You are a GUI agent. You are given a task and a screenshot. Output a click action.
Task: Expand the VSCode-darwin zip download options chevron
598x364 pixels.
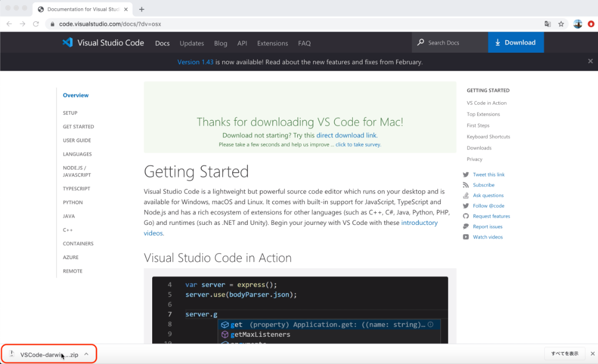pos(86,354)
